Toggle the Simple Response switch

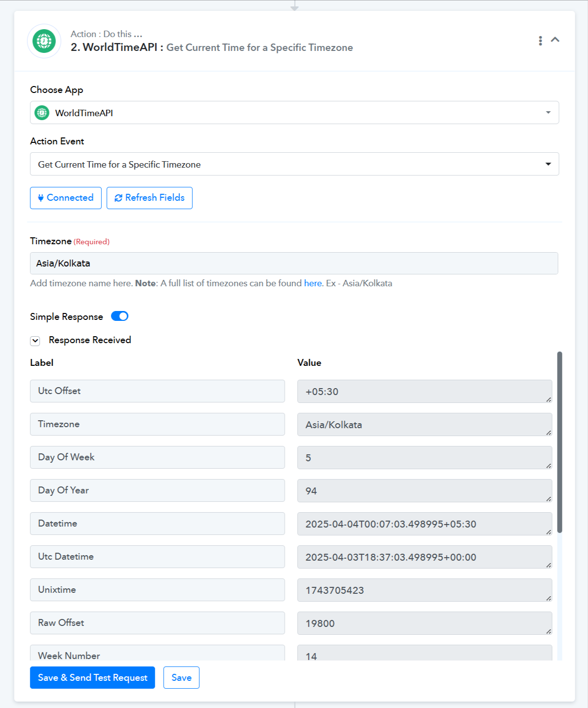pos(120,316)
